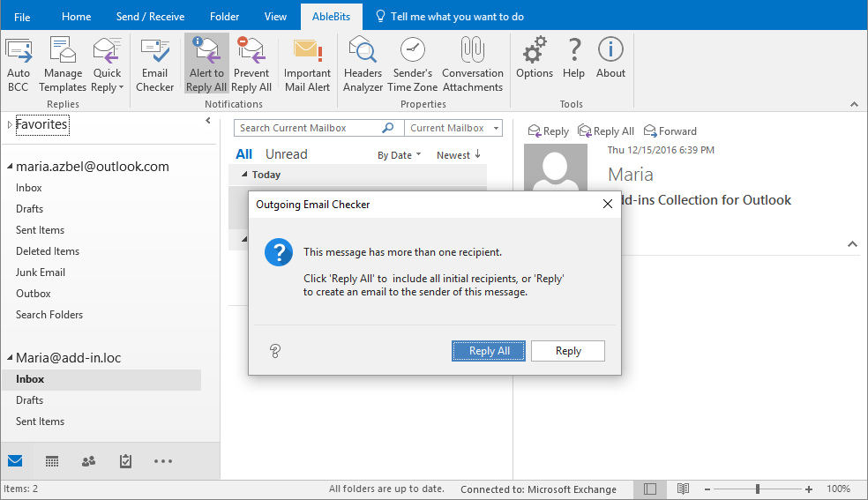Click Forward in reading pane
The image size is (868, 500).
(670, 131)
